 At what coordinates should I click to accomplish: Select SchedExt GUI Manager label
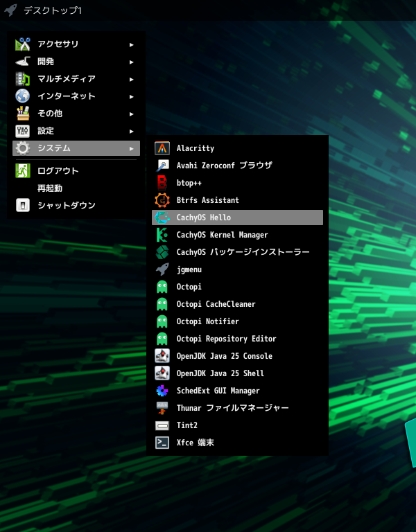coord(218,391)
